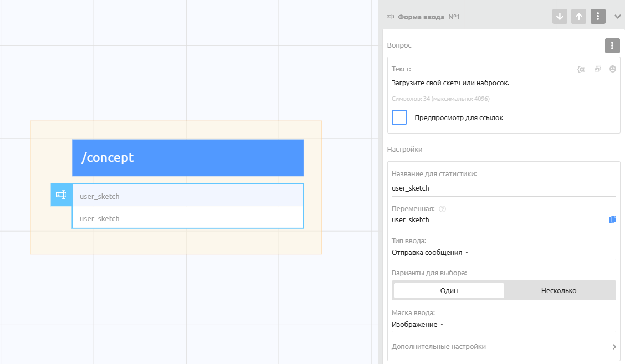625x364 pixels.
Task: Open the Маска ввода dropdown
Action: [x=418, y=325]
